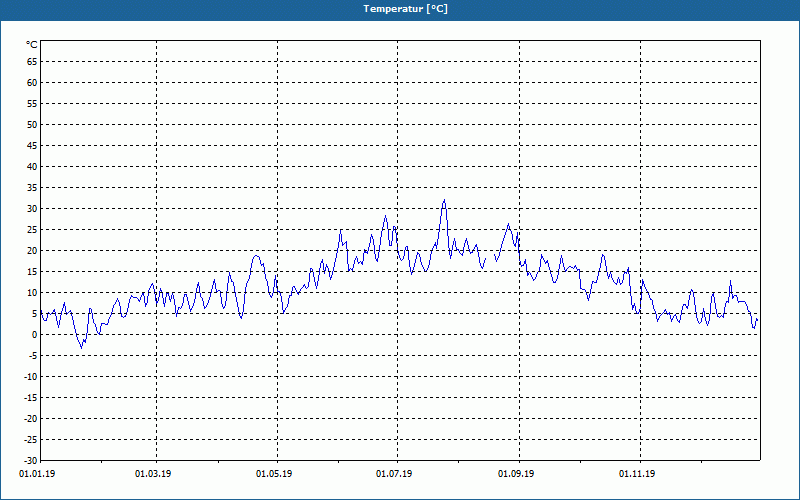Click the 0 value on the y-axis

(x=34, y=335)
